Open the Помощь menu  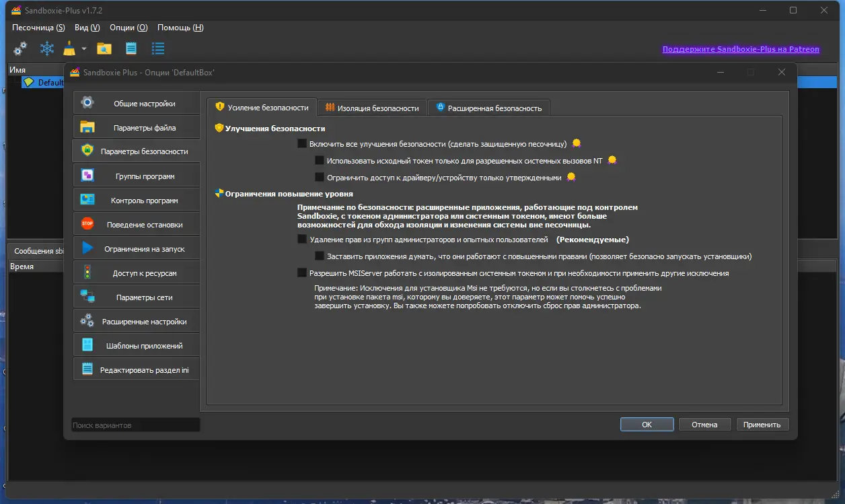180,28
